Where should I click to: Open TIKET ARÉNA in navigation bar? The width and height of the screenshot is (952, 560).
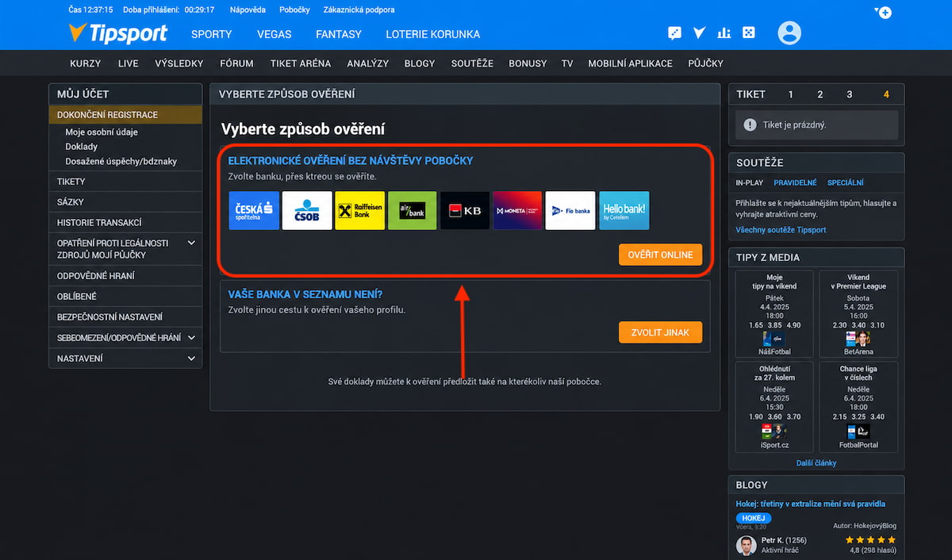(x=300, y=63)
